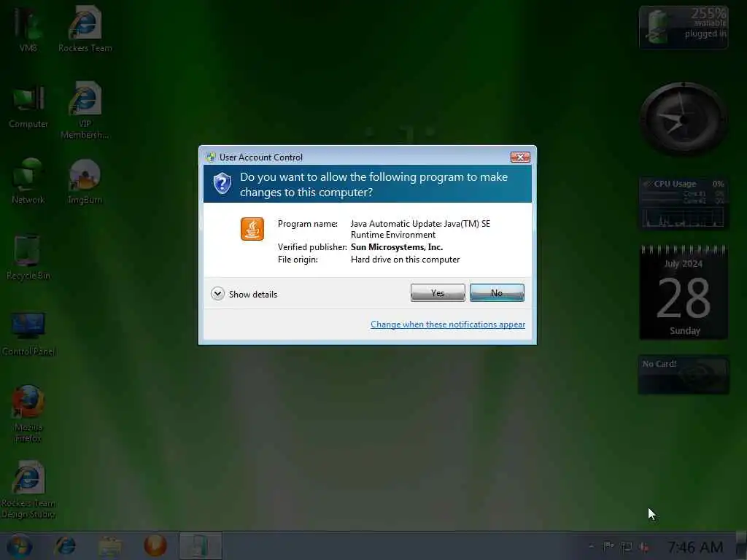747x560 pixels.
Task: Open the Rockers Team desktop shortcut
Action: pos(85,28)
